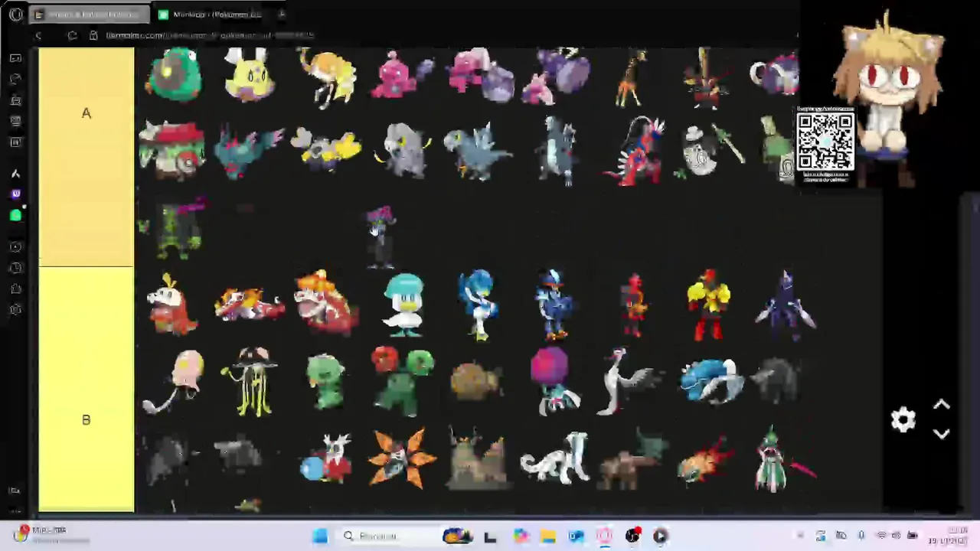Open the taskbar clock and date
980x551 pixels.
tap(948, 536)
